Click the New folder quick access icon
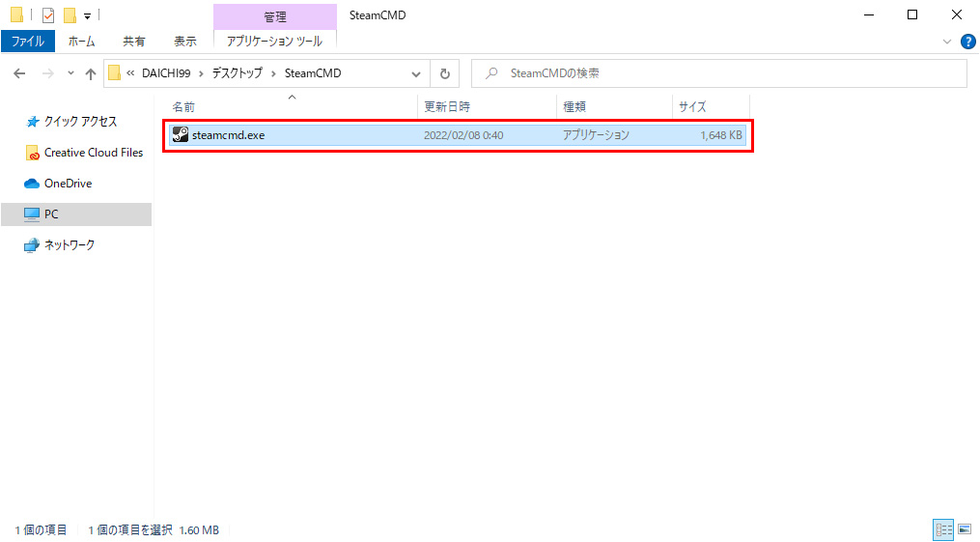This screenshot has width=980, height=542. [70, 15]
